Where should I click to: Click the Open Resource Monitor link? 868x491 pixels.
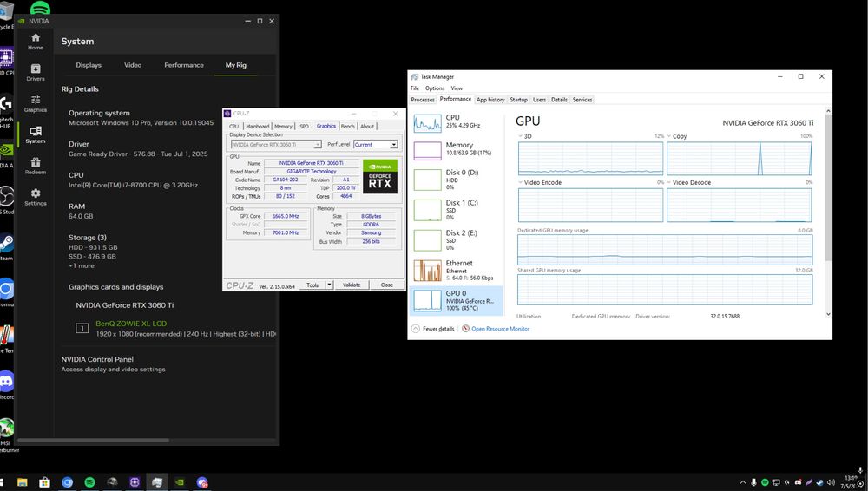click(501, 329)
